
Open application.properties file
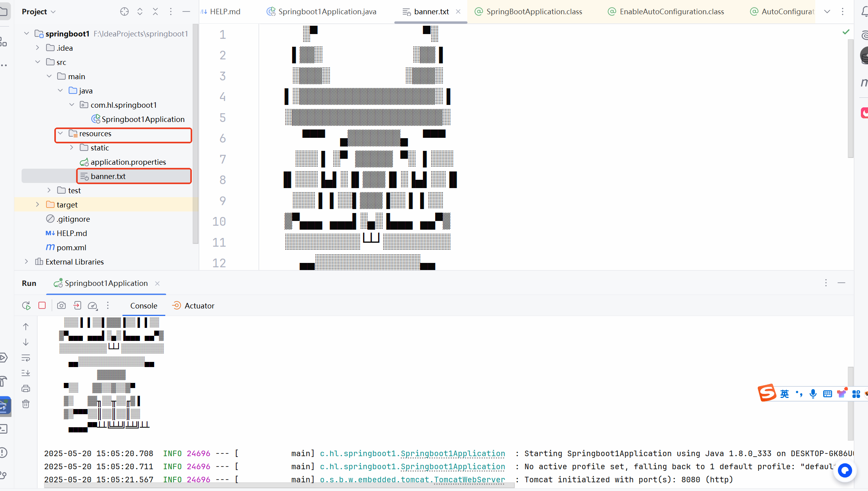tap(128, 162)
